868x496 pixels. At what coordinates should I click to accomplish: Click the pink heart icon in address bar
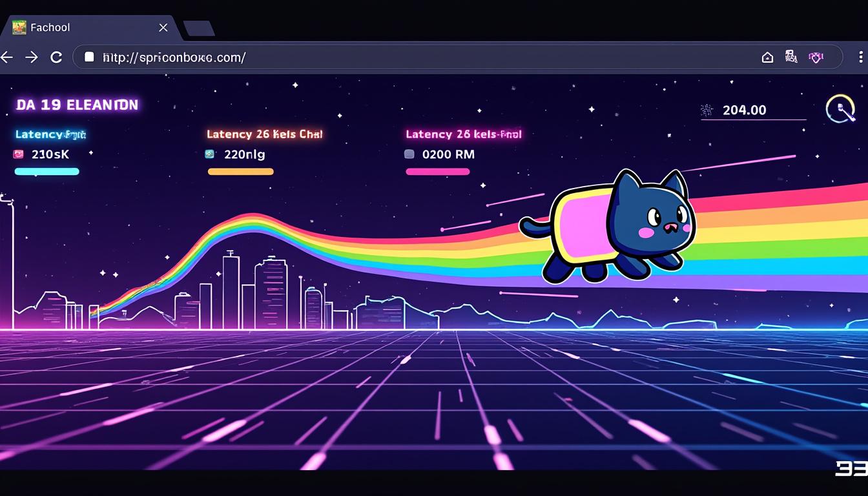(x=816, y=57)
